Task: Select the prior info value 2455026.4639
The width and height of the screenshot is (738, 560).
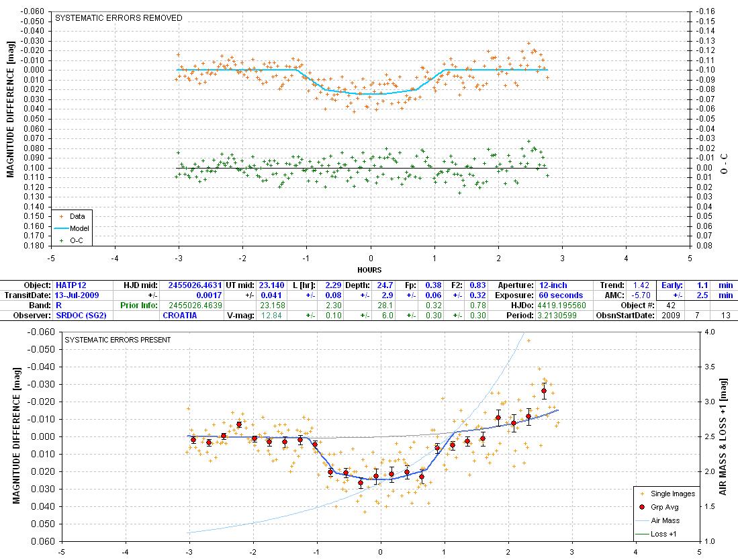Action: coord(195,305)
